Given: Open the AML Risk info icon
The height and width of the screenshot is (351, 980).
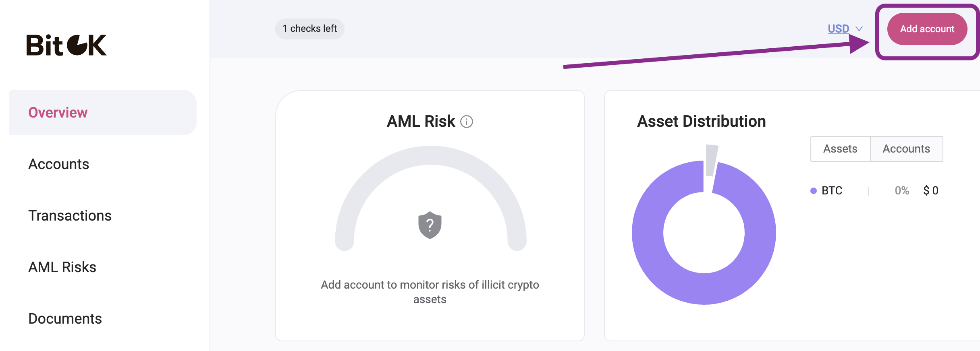Looking at the screenshot, I should click(x=467, y=122).
